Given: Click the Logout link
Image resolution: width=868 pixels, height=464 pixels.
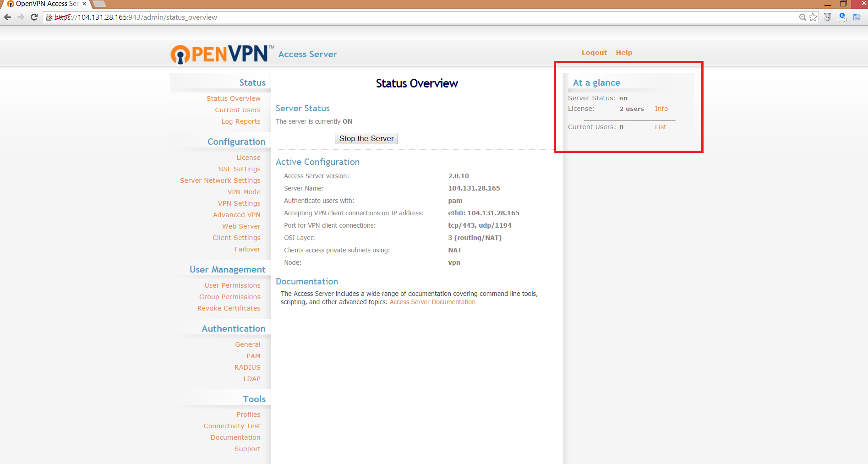Looking at the screenshot, I should [x=594, y=53].
